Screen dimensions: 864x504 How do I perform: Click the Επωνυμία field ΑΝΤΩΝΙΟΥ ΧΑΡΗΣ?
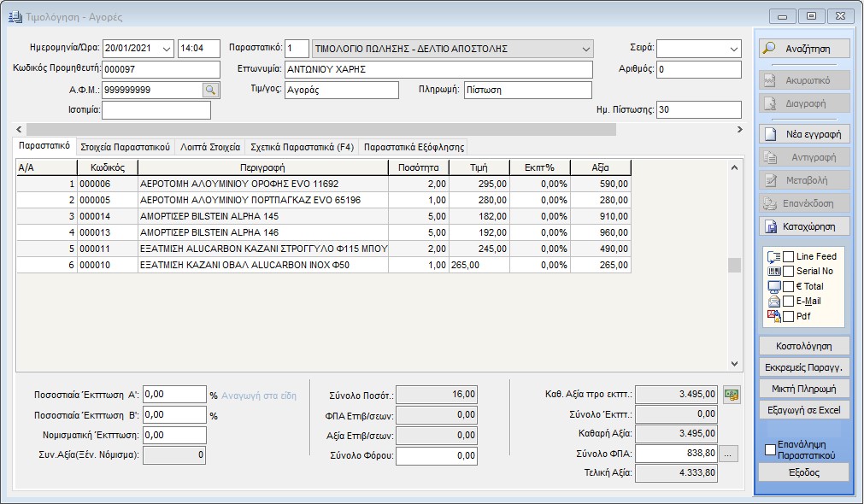coord(438,69)
